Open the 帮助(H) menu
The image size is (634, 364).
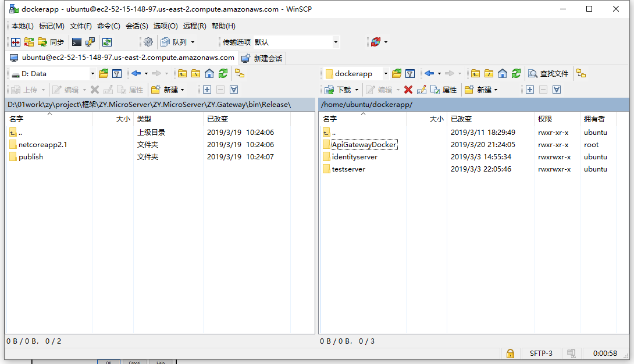tap(223, 26)
